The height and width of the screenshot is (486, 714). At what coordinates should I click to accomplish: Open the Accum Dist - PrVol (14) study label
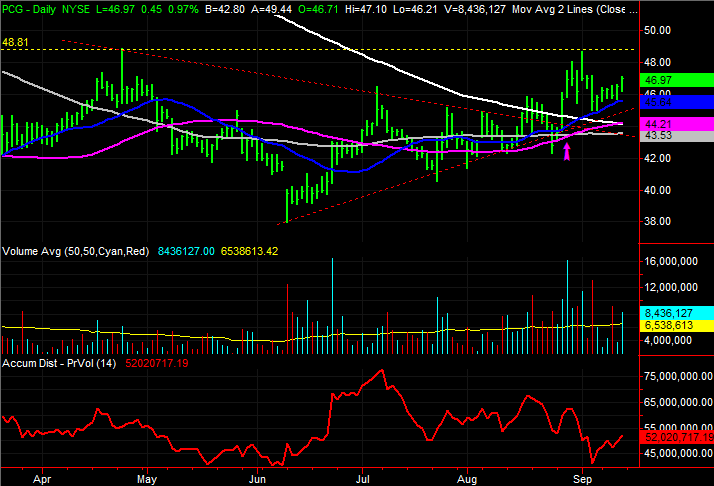pos(59,363)
